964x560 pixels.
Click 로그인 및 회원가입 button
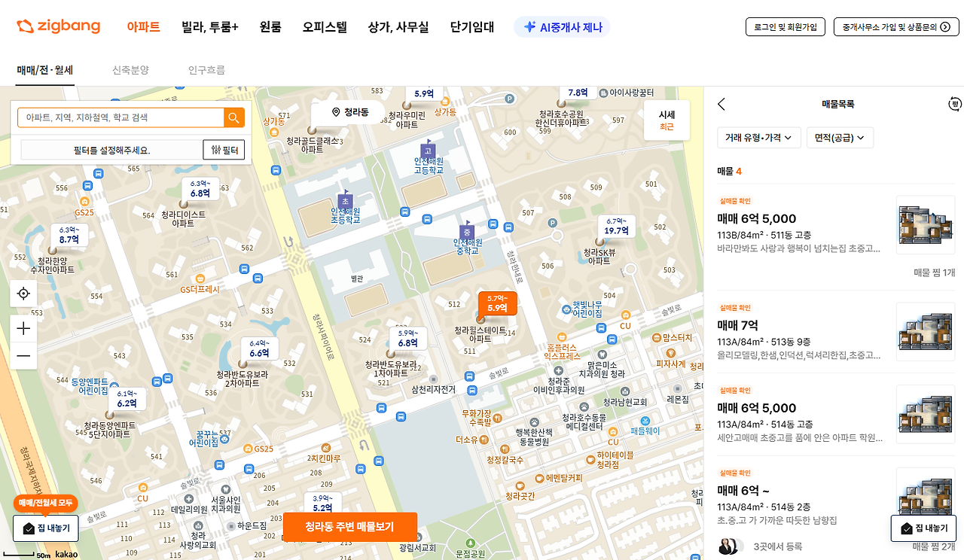pos(786,27)
